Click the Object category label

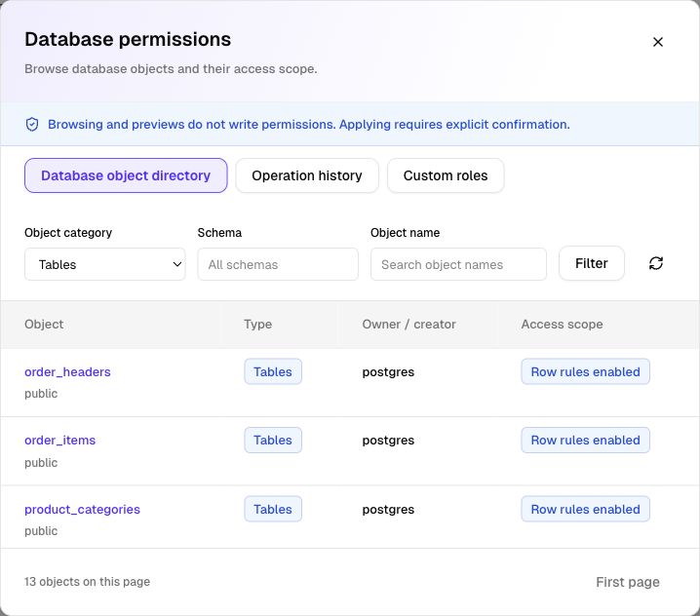click(68, 233)
